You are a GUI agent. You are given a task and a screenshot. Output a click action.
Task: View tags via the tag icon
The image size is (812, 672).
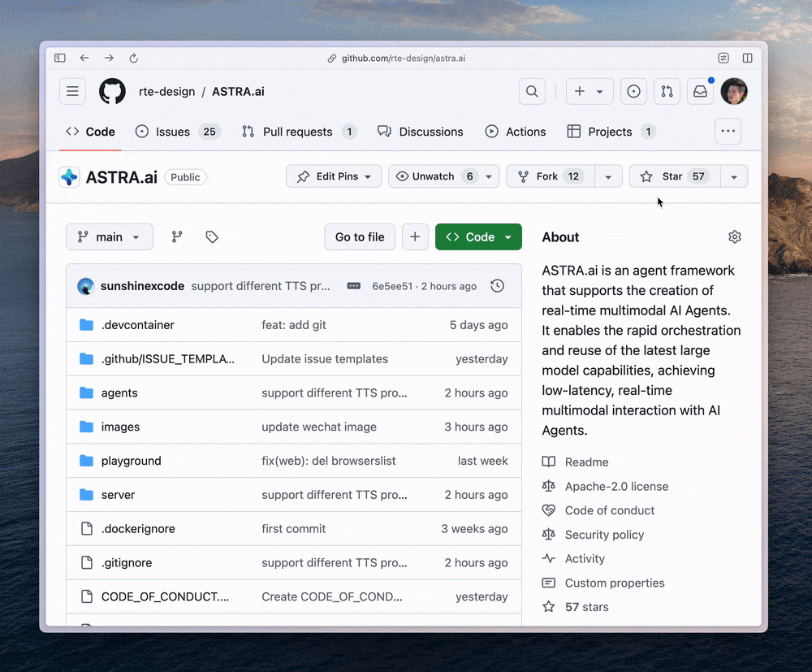tap(212, 236)
